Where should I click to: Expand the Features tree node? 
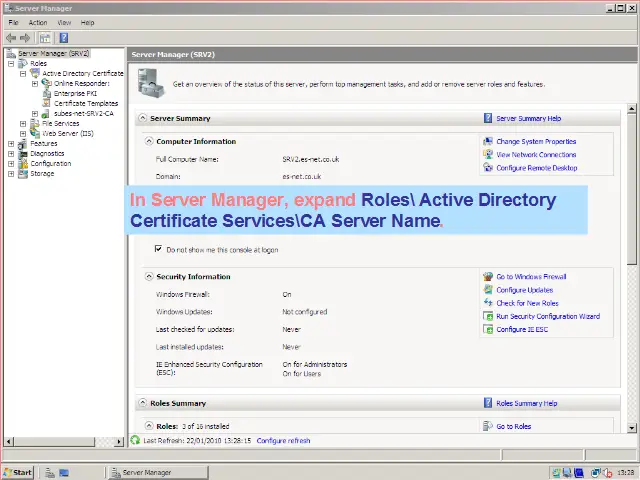point(11,144)
